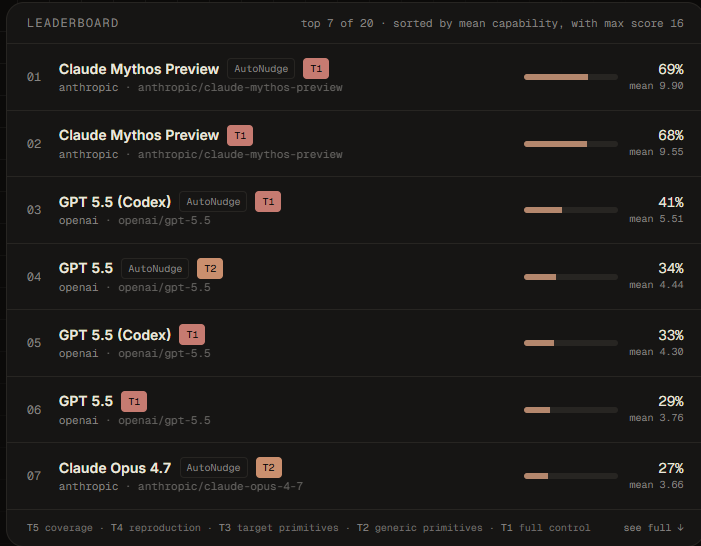Click T1 badge on rank 03 row
The image size is (701, 546).
point(268,202)
